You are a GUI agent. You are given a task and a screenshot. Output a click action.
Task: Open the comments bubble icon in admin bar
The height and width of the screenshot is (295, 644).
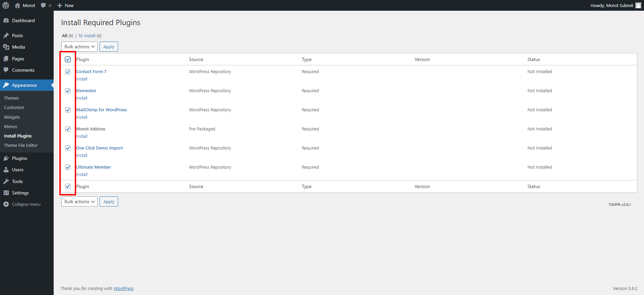[x=43, y=5]
